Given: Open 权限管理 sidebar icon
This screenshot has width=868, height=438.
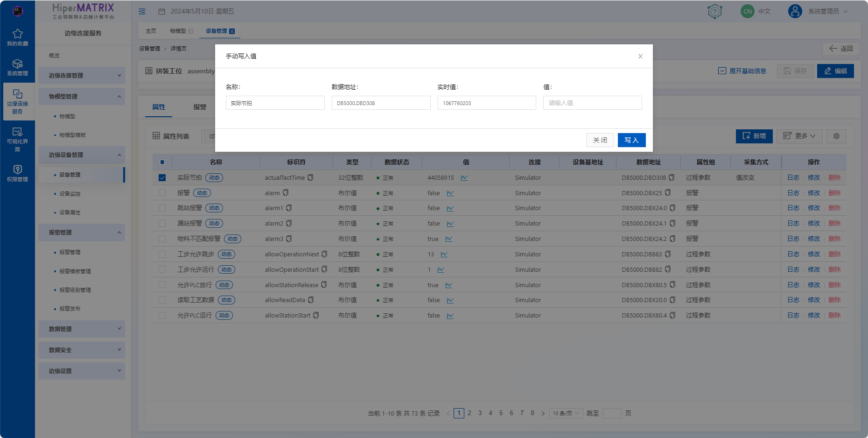Looking at the screenshot, I should coord(17,173).
